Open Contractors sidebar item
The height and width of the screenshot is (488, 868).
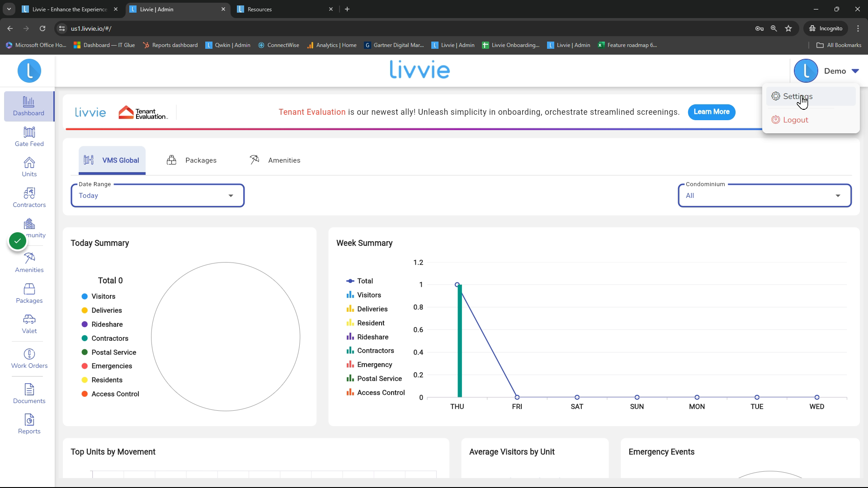point(29,198)
